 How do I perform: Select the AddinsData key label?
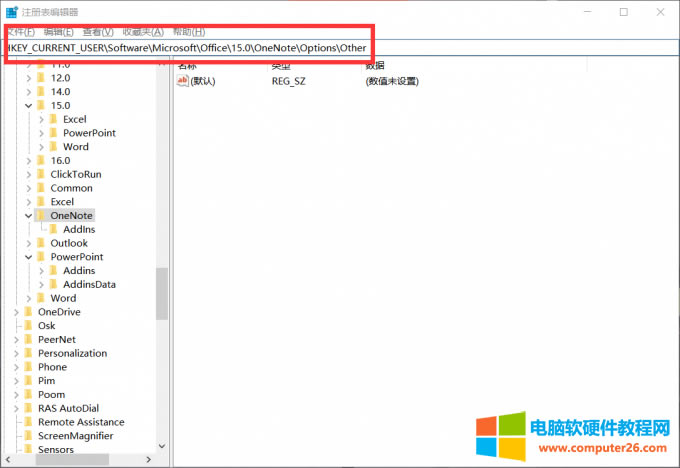click(89, 284)
